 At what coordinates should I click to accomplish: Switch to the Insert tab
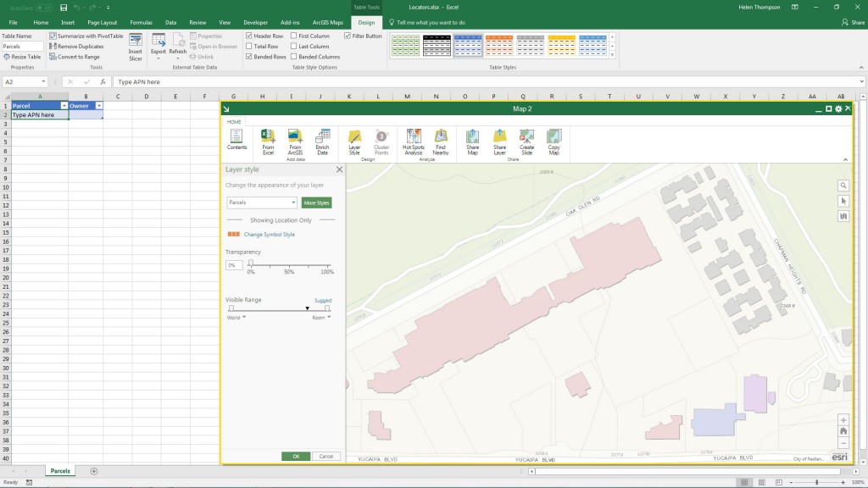(x=68, y=23)
